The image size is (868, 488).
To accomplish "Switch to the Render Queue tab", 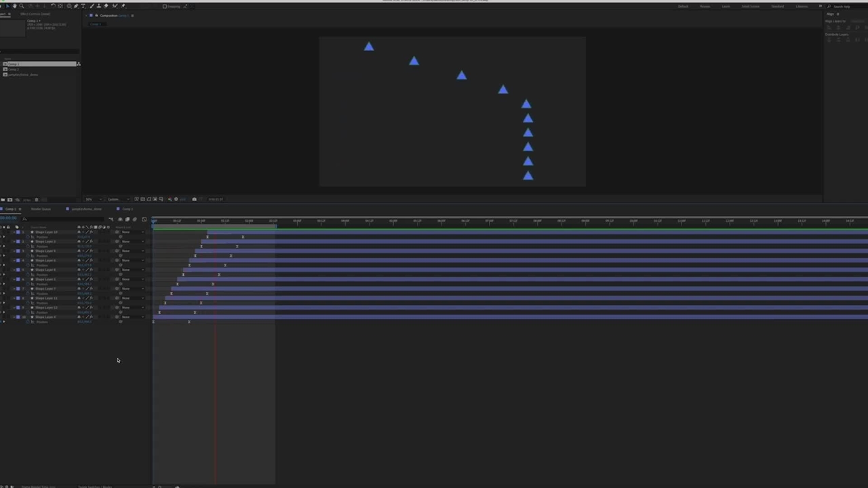I will 41,209.
